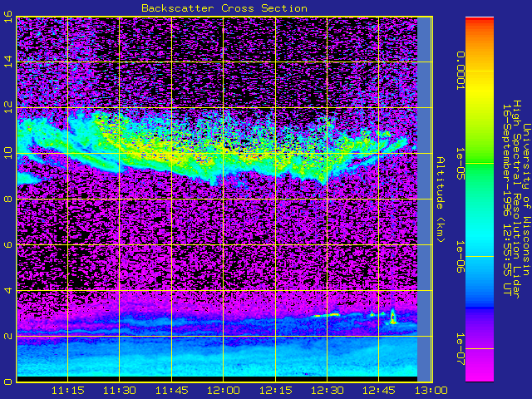Click the 12:30 time axis label
The image size is (532, 399).
tap(327, 391)
